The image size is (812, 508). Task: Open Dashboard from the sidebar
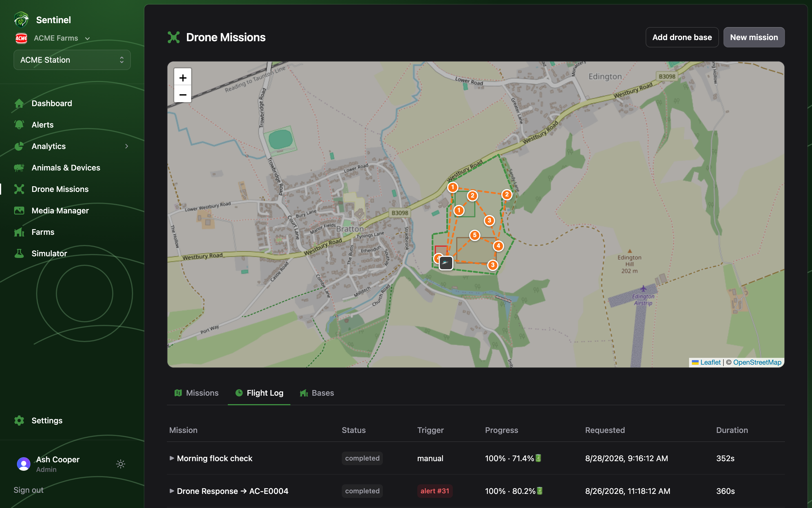coord(52,103)
